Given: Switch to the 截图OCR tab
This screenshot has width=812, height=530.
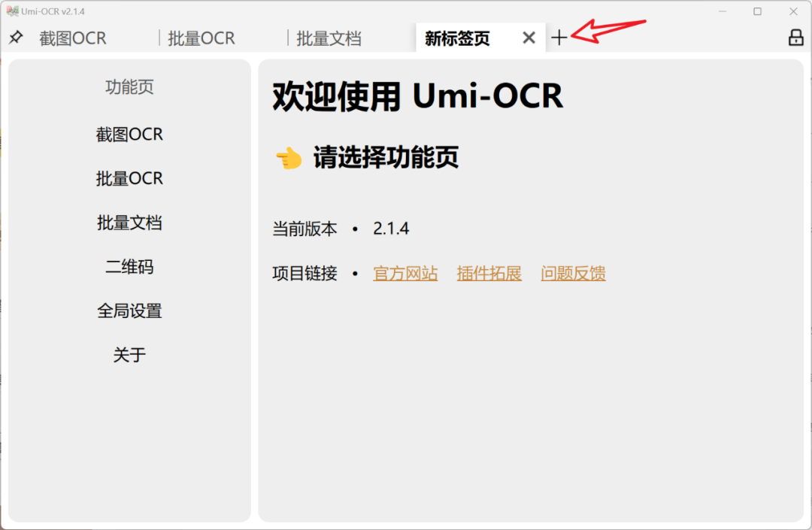Looking at the screenshot, I should tap(73, 38).
